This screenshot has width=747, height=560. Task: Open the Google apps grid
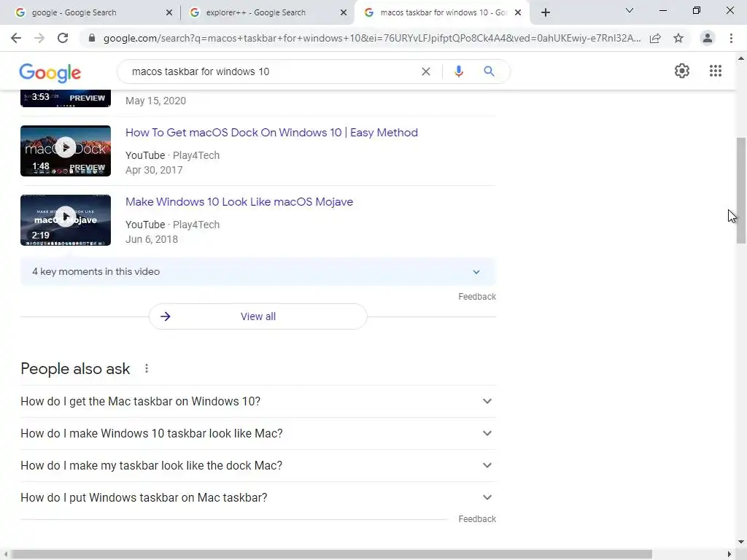coord(716,71)
